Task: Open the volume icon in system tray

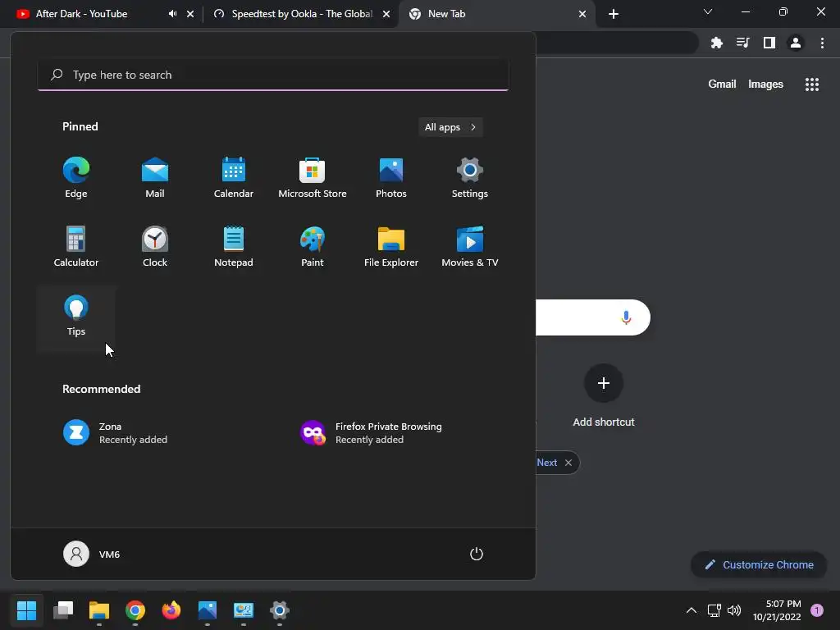Action: [734, 610]
